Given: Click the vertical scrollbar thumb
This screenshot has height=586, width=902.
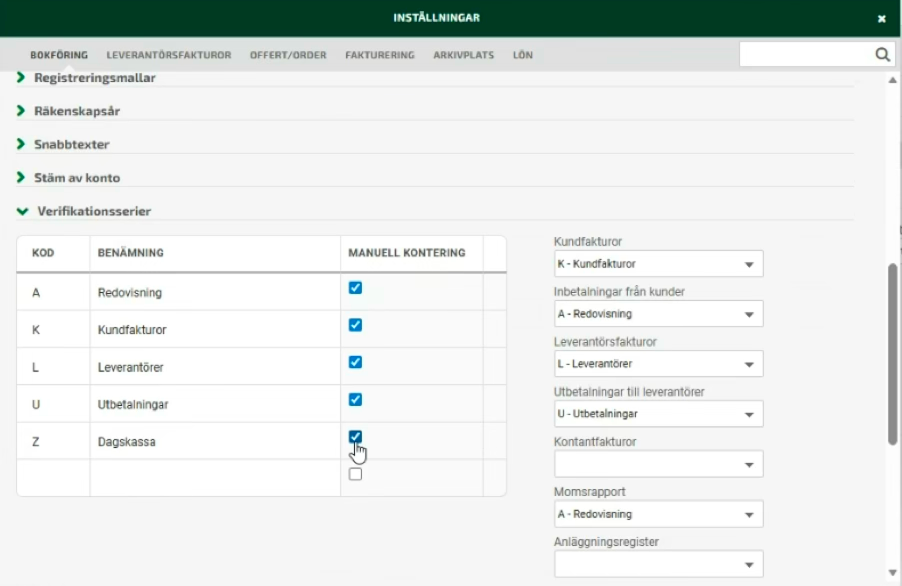Looking at the screenshot, I should (892, 354).
